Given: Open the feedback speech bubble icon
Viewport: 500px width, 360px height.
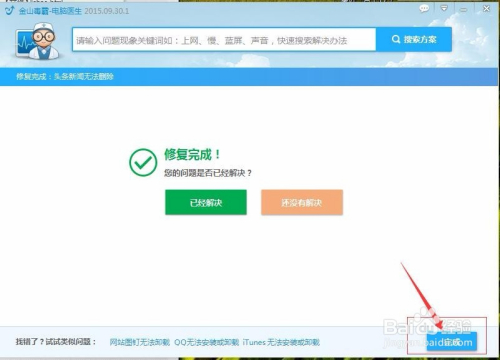Looking at the screenshot, I should pyautogui.click(x=424, y=9).
